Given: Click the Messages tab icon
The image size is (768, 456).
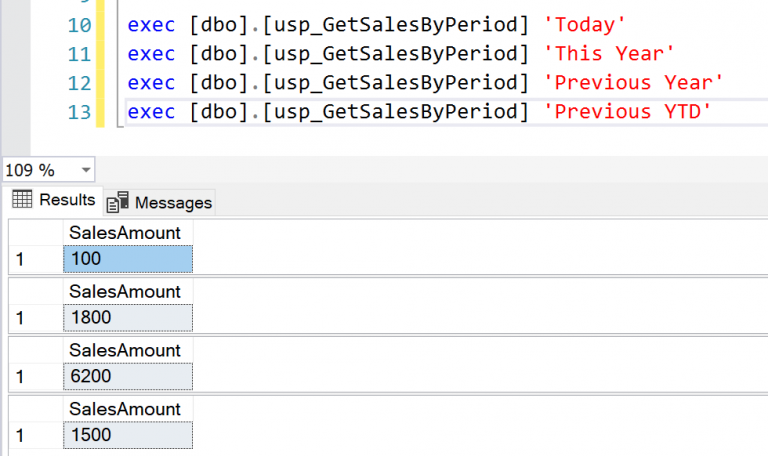Looking at the screenshot, I should (x=118, y=202).
